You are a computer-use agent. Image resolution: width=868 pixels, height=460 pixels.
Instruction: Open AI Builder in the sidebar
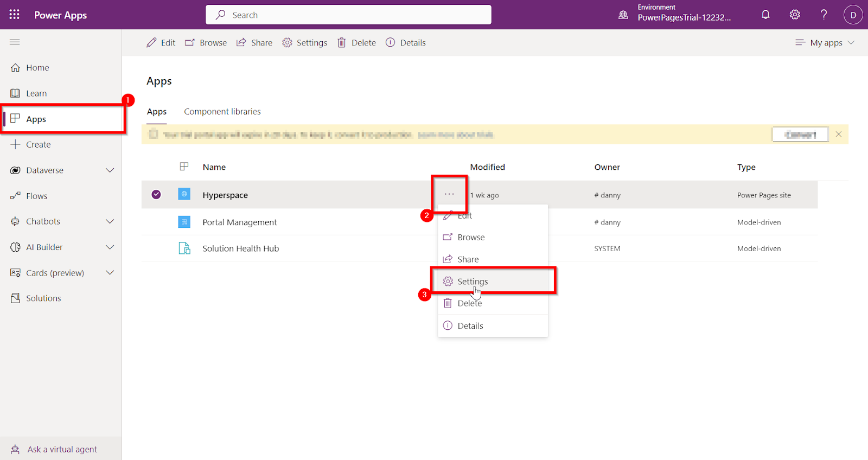coord(44,247)
